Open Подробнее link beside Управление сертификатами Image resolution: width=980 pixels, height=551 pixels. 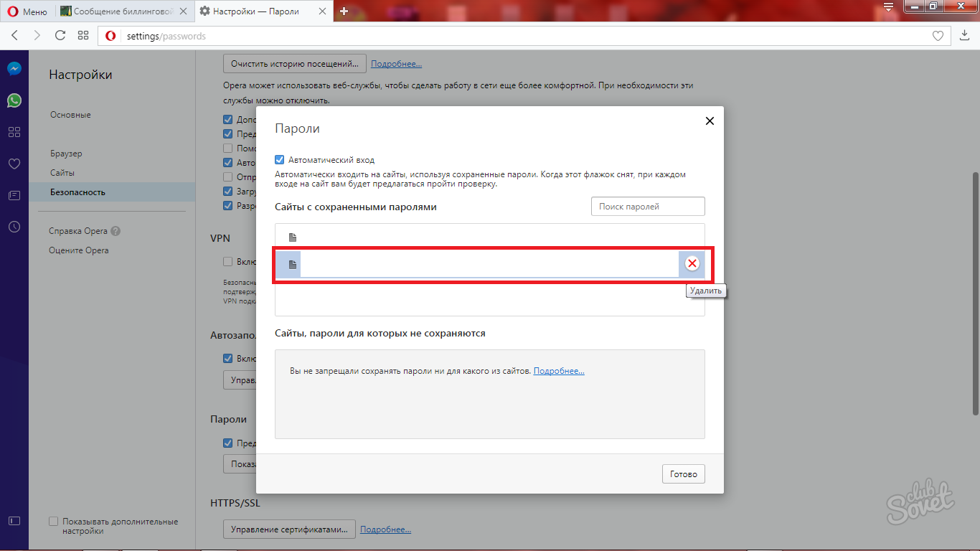click(386, 529)
